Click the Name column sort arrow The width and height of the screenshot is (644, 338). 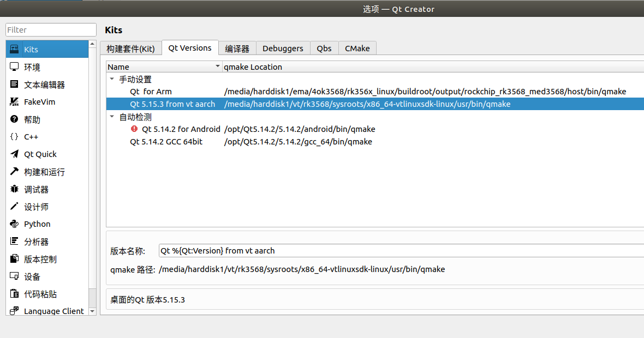[218, 66]
